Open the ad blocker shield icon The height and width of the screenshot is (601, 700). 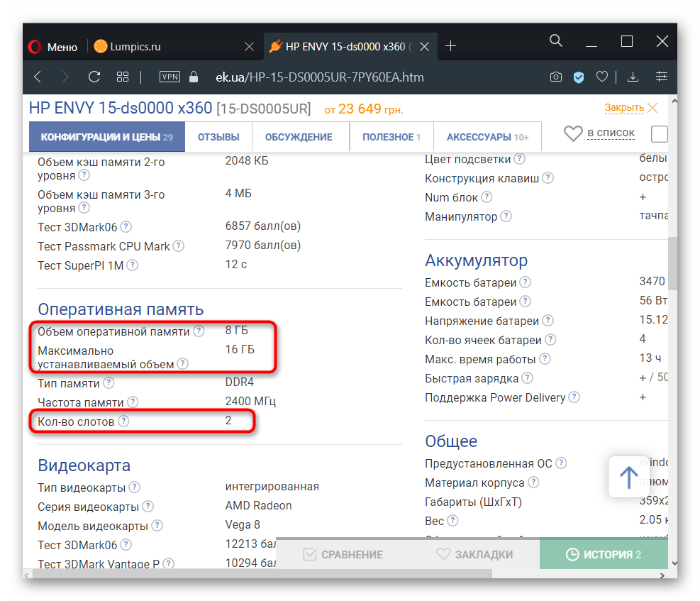coord(579,77)
